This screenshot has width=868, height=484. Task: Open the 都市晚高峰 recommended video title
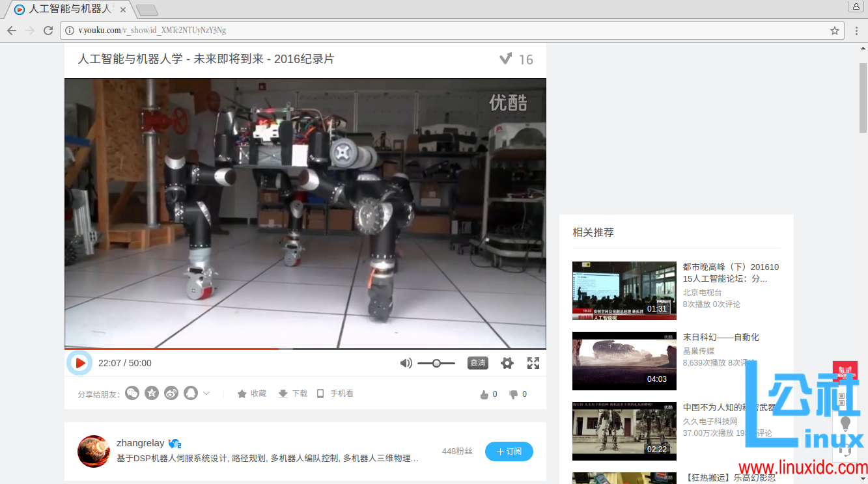[x=731, y=273]
